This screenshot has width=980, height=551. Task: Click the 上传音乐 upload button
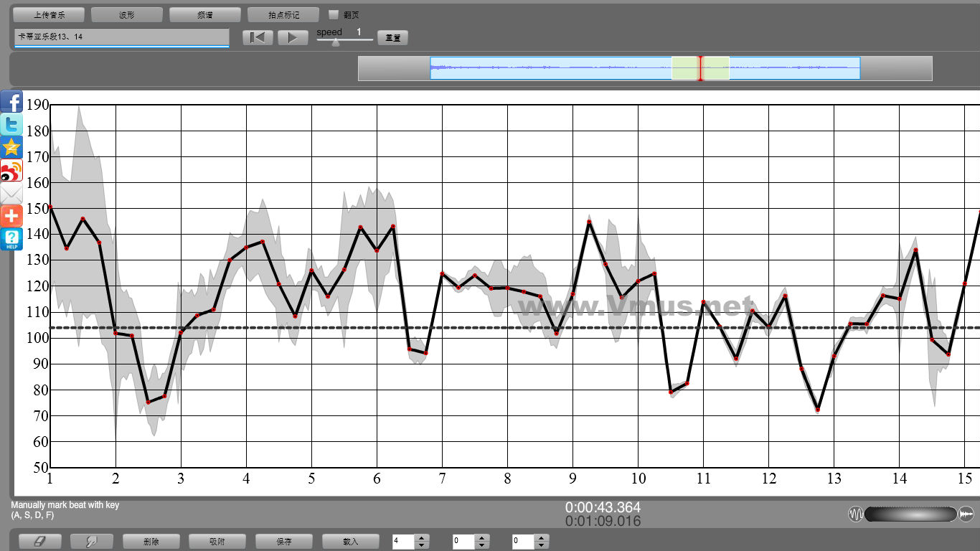point(49,14)
